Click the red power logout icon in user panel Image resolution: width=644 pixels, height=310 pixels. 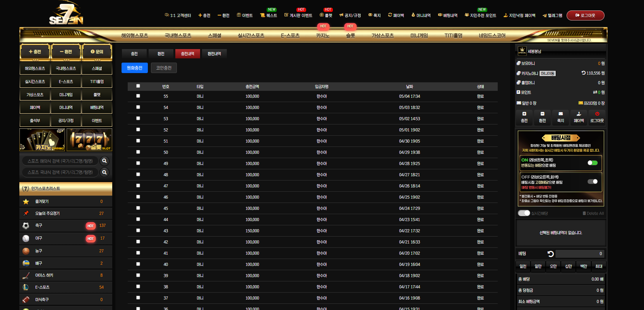(x=597, y=114)
